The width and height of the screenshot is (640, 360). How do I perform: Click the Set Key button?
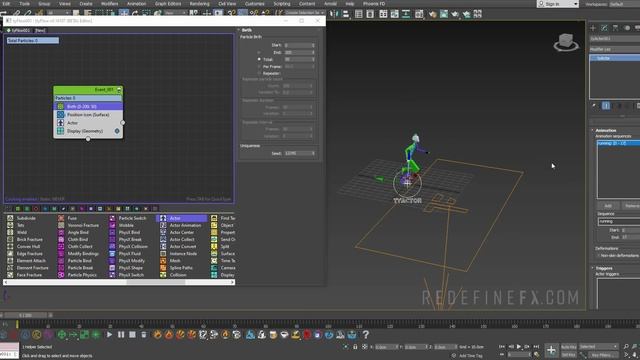569,355
